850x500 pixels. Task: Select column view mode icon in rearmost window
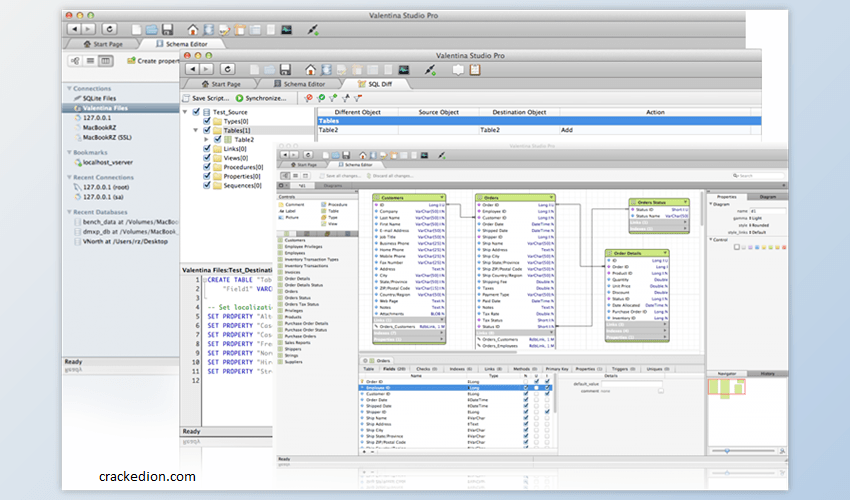coord(106,61)
